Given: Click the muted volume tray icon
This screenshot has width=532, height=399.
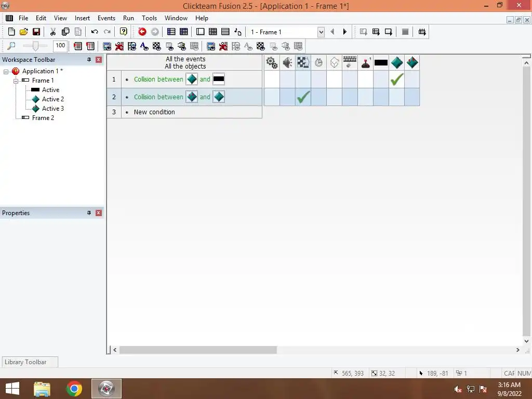Looking at the screenshot, I should pyautogui.click(x=458, y=389).
